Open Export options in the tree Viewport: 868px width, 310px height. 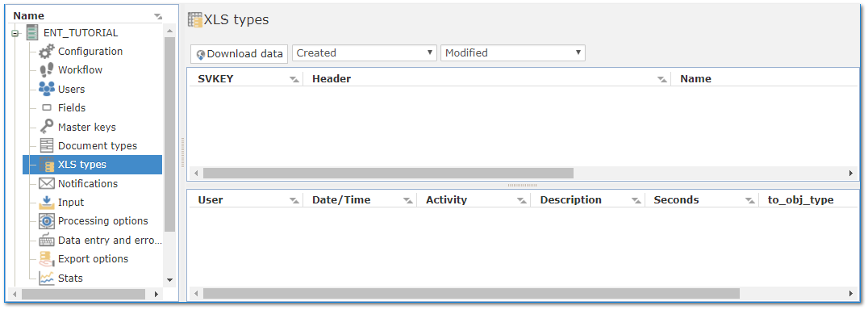tap(93, 259)
